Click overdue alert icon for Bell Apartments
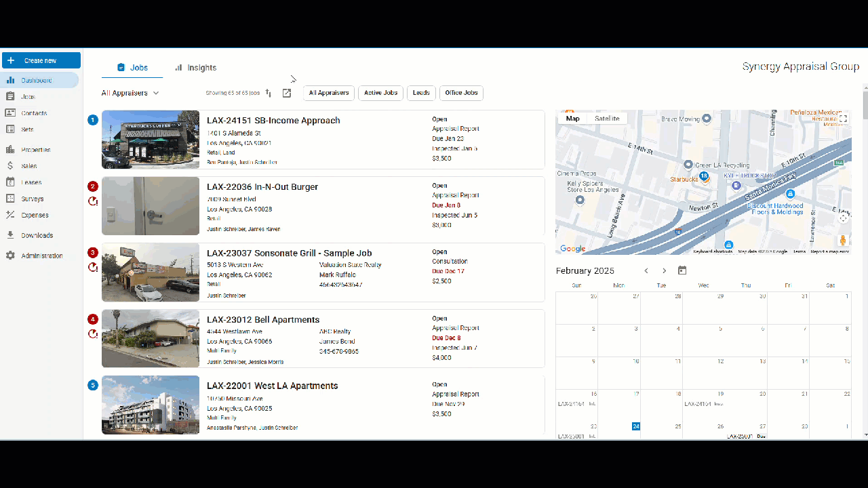868x488 pixels. [x=93, y=334]
